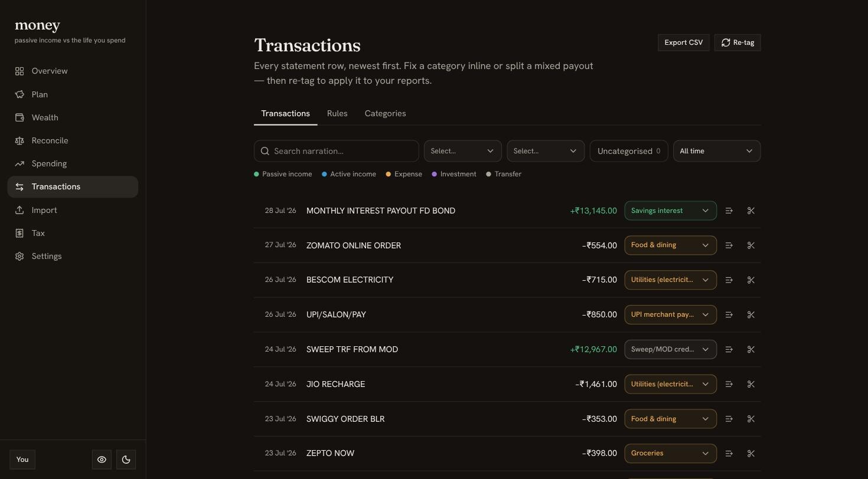Open Overview in the sidebar

point(73,71)
